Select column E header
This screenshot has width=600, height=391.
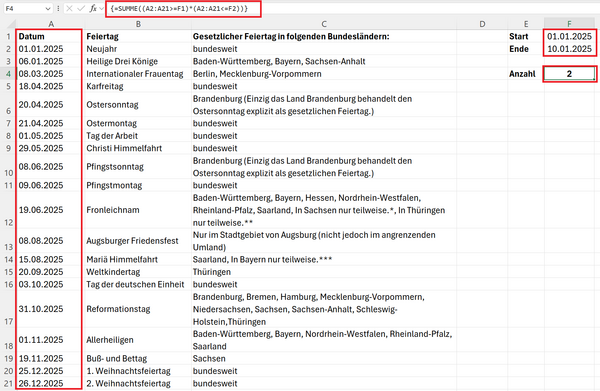526,24
